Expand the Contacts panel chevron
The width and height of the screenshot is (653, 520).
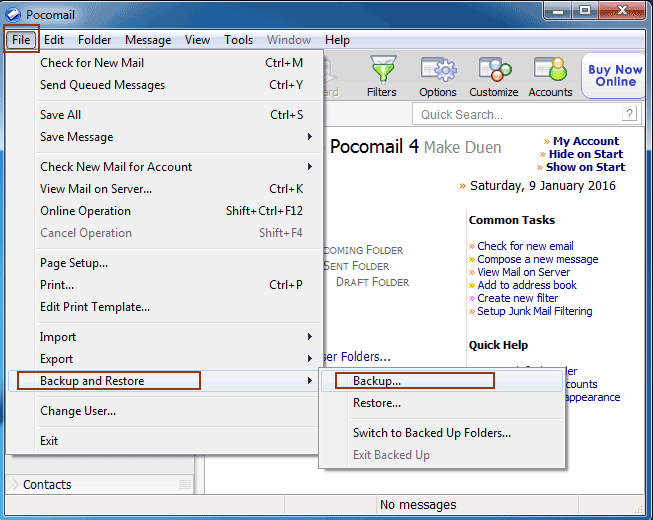tap(13, 484)
